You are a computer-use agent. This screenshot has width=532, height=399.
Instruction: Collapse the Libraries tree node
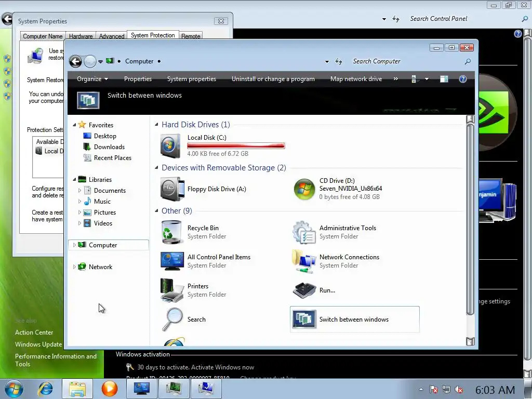[74, 179]
